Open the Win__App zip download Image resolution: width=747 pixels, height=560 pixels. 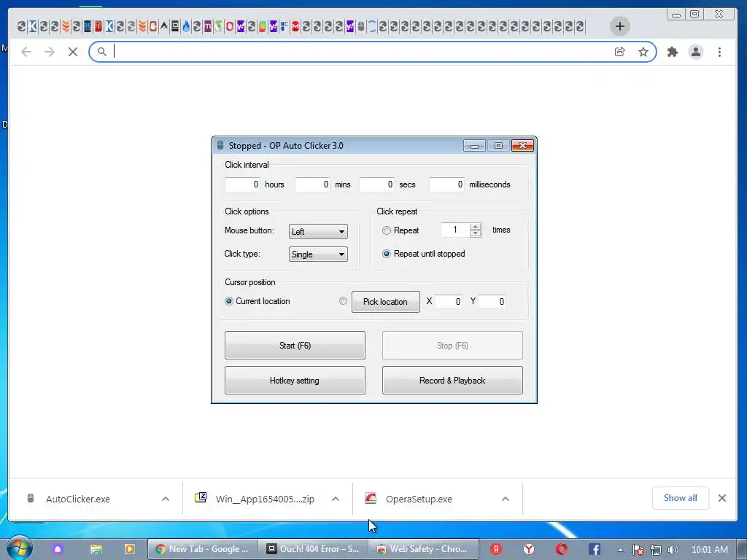265,499
